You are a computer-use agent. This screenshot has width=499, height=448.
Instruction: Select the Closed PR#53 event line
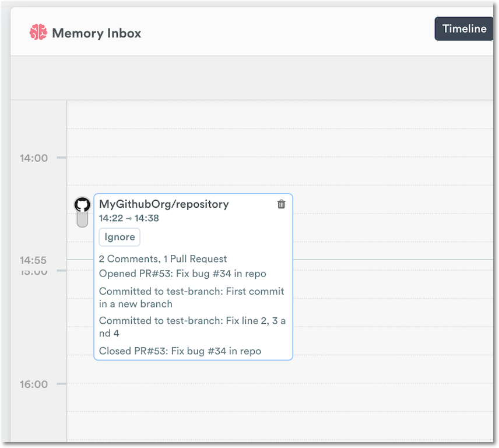click(x=181, y=351)
